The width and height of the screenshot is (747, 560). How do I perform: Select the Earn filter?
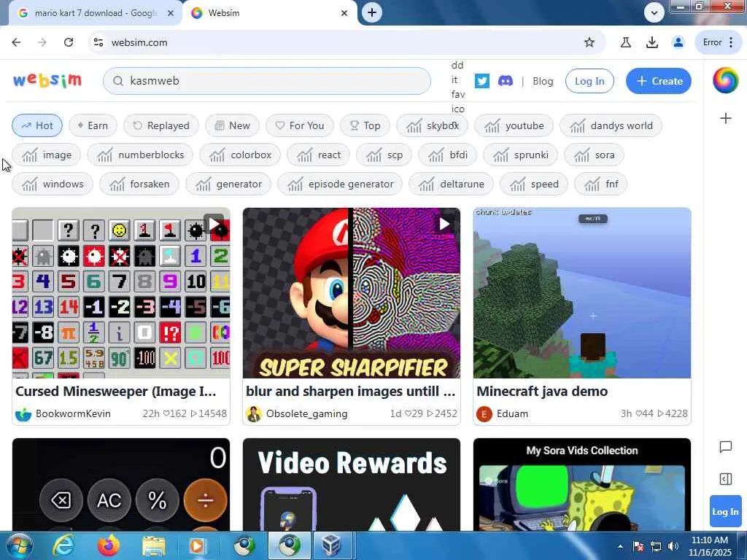pos(93,125)
